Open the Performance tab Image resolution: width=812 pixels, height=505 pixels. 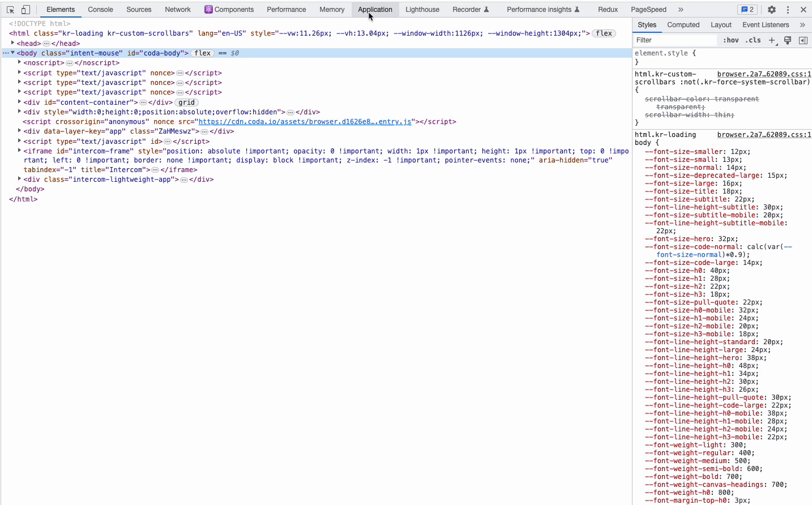(x=287, y=10)
